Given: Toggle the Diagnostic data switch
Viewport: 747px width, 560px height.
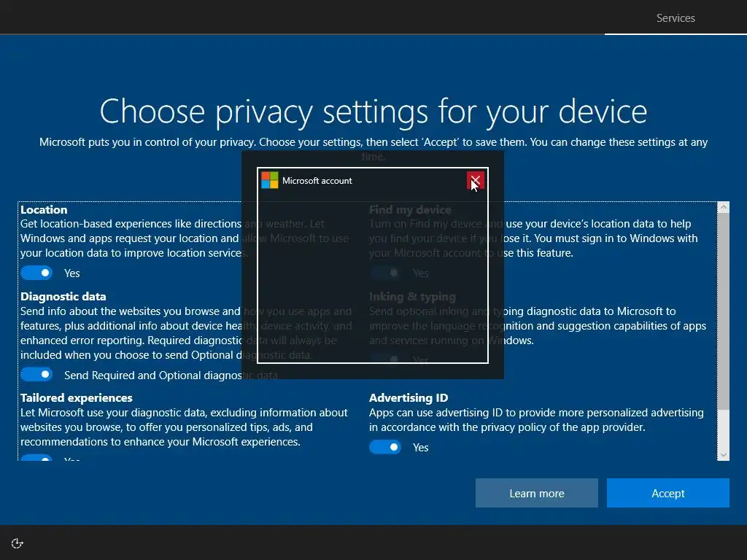Looking at the screenshot, I should point(36,375).
